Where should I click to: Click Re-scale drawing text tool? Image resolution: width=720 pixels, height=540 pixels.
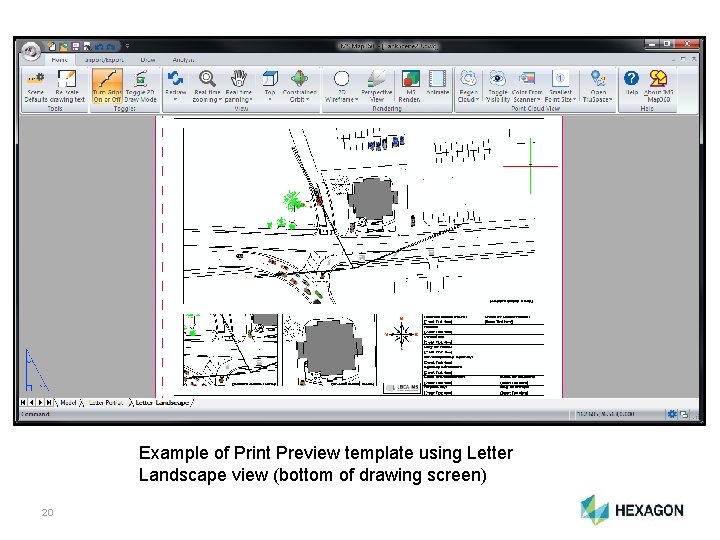(x=67, y=86)
